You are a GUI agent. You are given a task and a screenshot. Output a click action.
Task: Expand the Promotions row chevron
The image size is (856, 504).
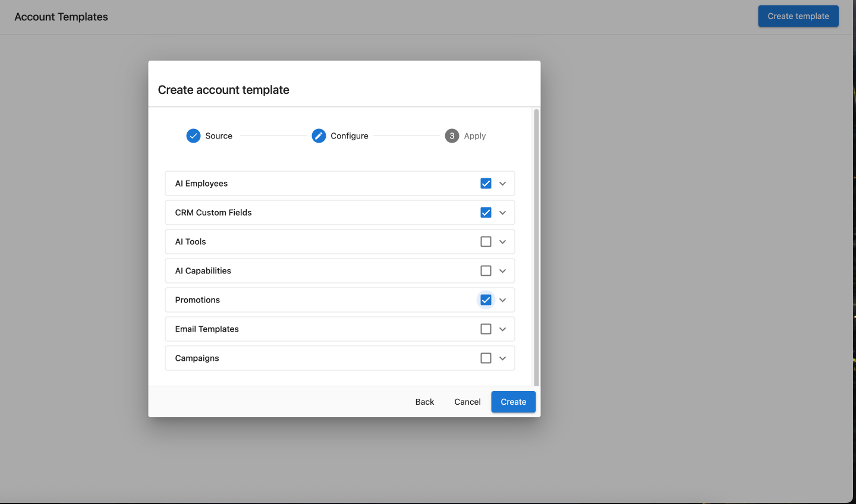pyautogui.click(x=503, y=300)
